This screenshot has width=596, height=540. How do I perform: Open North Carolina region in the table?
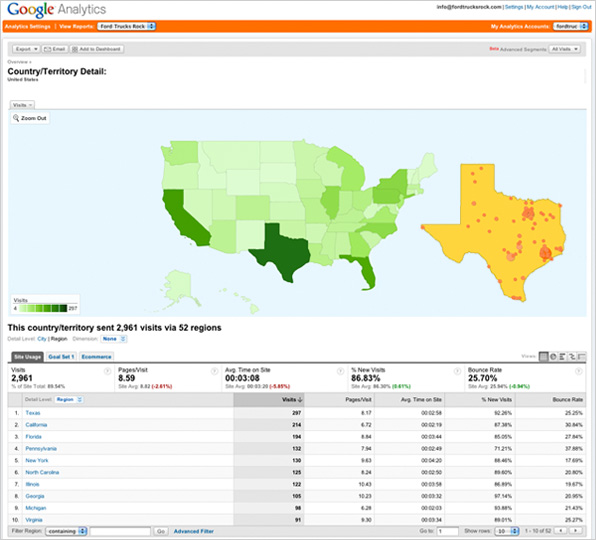coord(42,472)
